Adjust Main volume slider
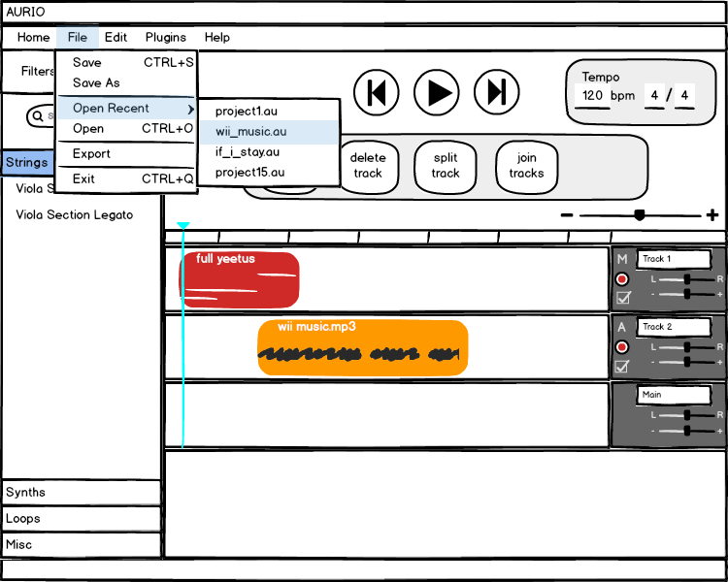Viewport: 728px width, 582px height. click(x=686, y=431)
